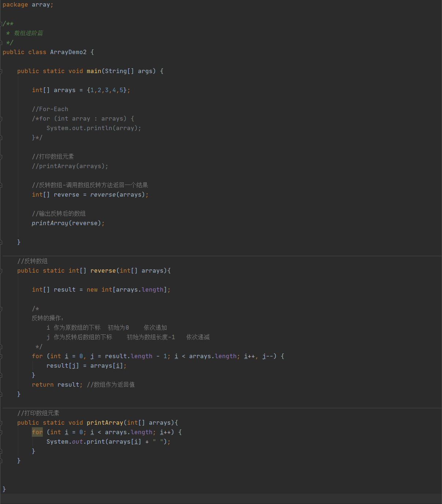
Task: Click the 'return' keyword
Action: pyautogui.click(x=43, y=385)
